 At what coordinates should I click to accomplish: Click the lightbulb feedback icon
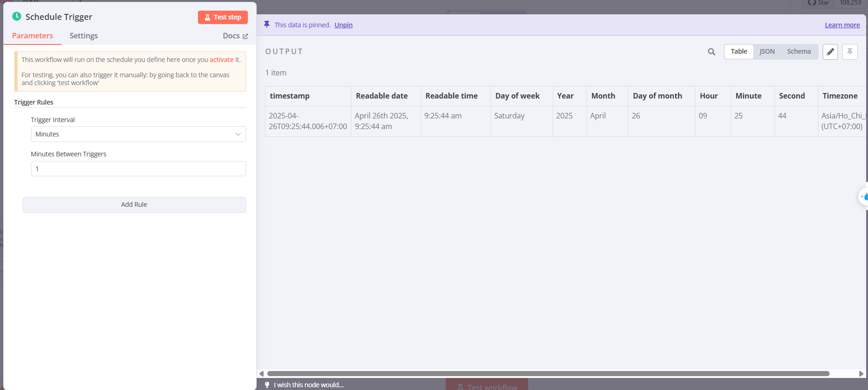[267, 385]
